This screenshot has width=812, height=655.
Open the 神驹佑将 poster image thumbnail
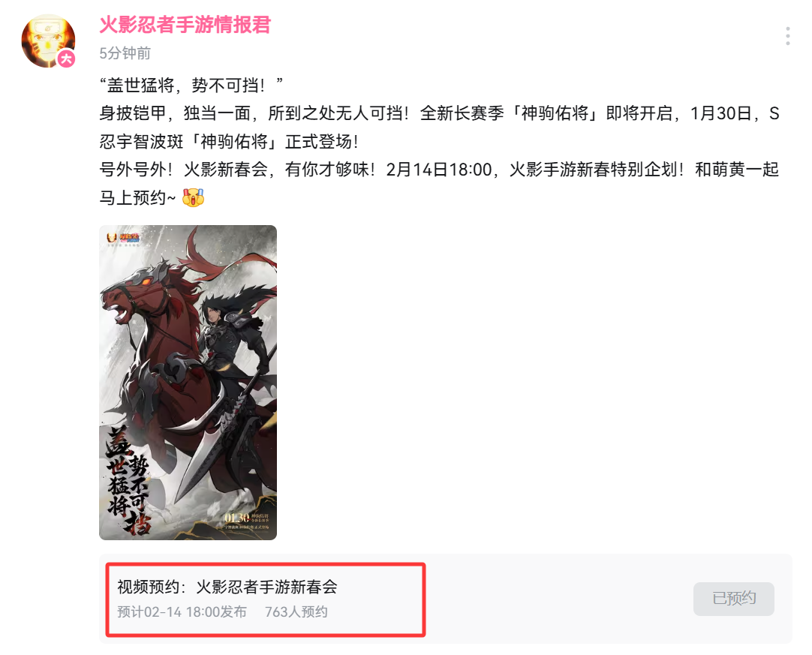pyautogui.click(x=188, y=383)
